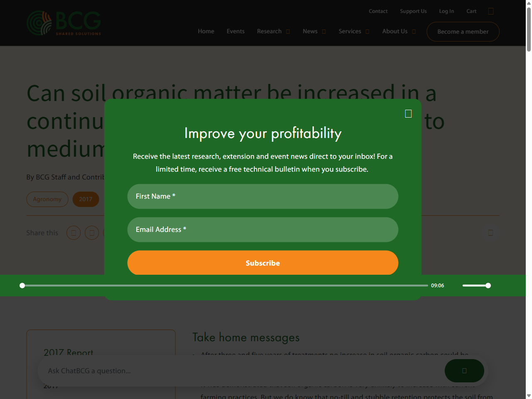Image resolution: width=532 pixels, height=399 pixels.
Task: Click the BCG Shared Solutions logo
Action: [x=64, y=23]
